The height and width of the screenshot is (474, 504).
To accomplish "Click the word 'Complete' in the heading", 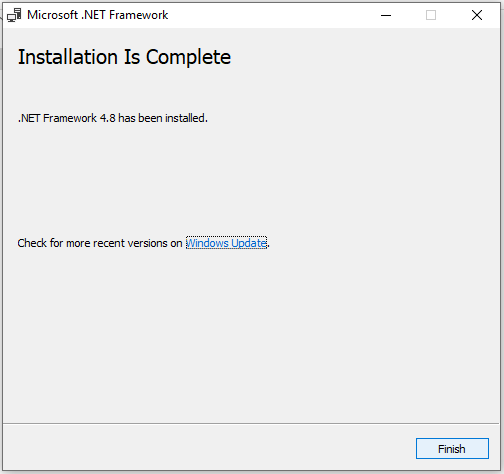I will click(x=188, y=57).
